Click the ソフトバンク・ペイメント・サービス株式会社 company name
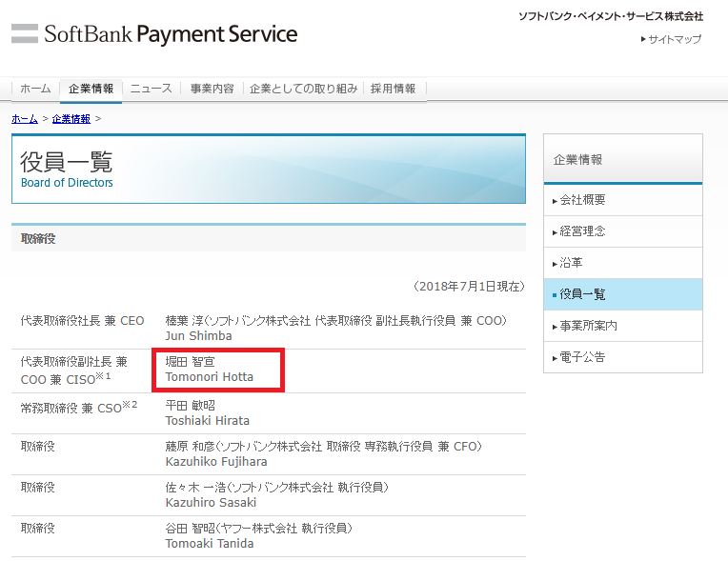Screen dimensions: 728x561 click(611, 17)
